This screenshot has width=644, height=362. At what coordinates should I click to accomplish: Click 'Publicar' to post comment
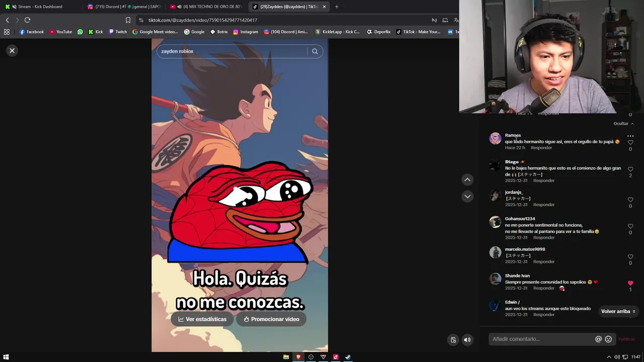pos(626,339)
